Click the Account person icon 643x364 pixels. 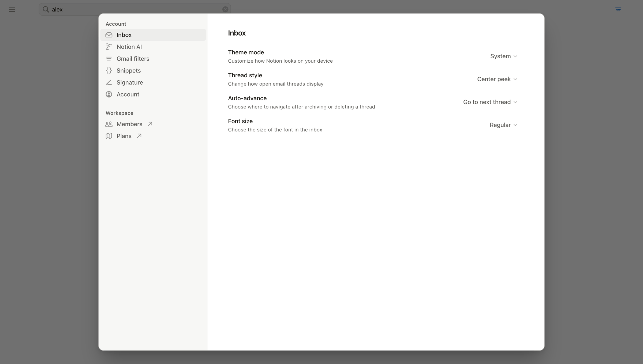[109, 94]
